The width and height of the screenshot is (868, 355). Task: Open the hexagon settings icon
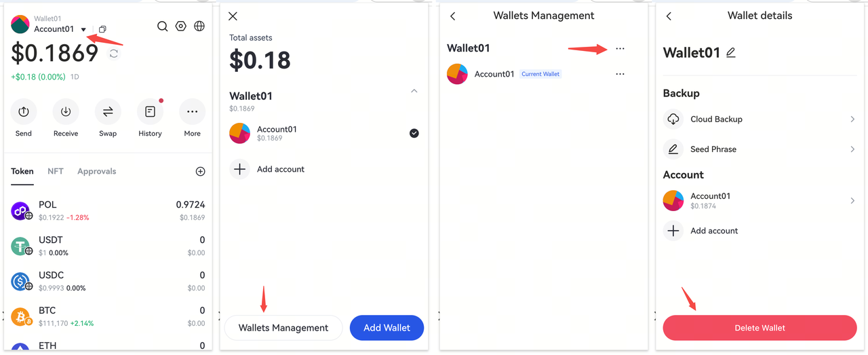click(x=180, y=26)
